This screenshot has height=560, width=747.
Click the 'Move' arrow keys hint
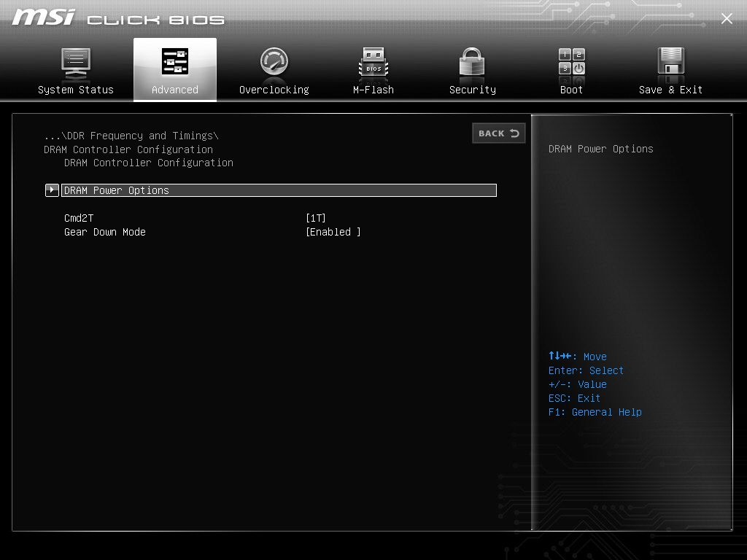[578, 356]
